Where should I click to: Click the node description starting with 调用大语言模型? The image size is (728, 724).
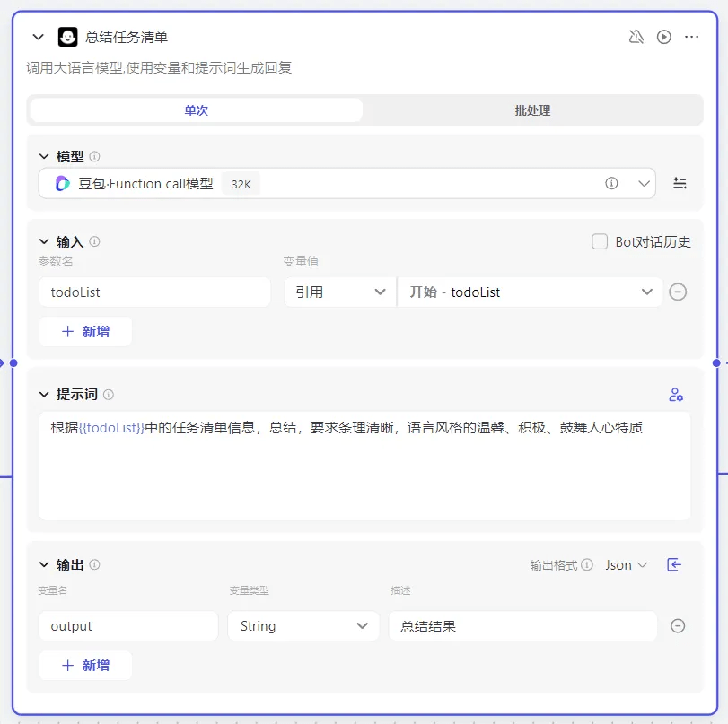coord(159,68)
